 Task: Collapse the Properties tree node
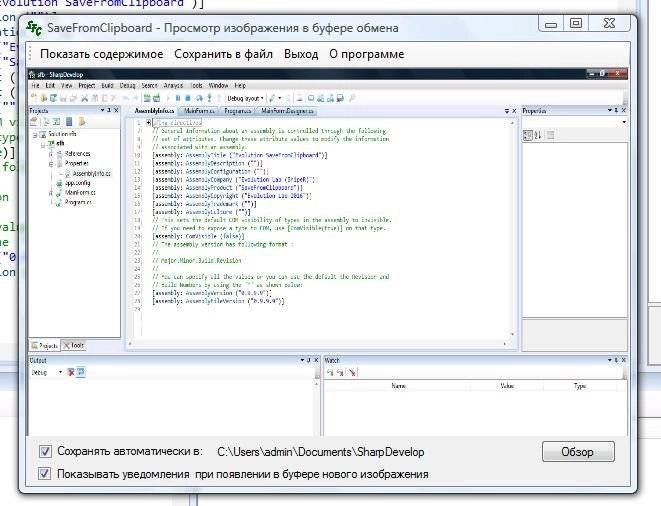click(x=51, y=164)
